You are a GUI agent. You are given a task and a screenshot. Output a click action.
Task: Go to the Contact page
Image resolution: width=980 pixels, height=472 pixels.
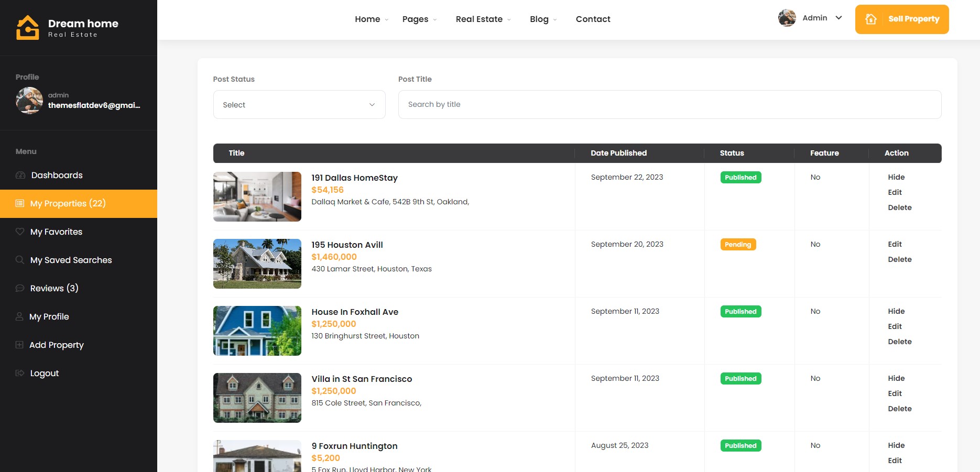coord(593,19)
